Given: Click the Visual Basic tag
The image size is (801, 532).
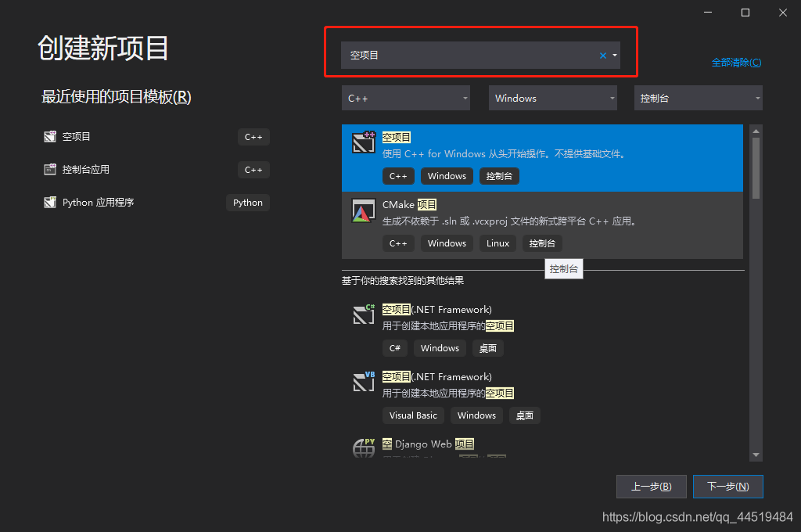Looking at the screenshot, I should [x=413, y=415].
